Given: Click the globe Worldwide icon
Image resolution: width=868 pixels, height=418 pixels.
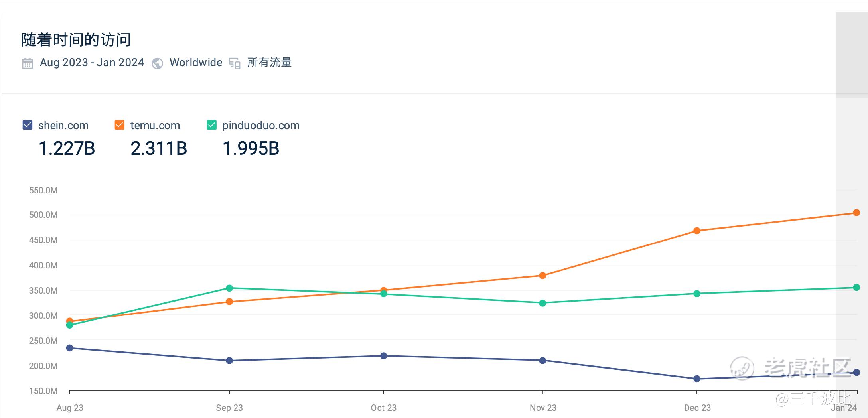Looking at the screenshot, I should tap(157, 63).
